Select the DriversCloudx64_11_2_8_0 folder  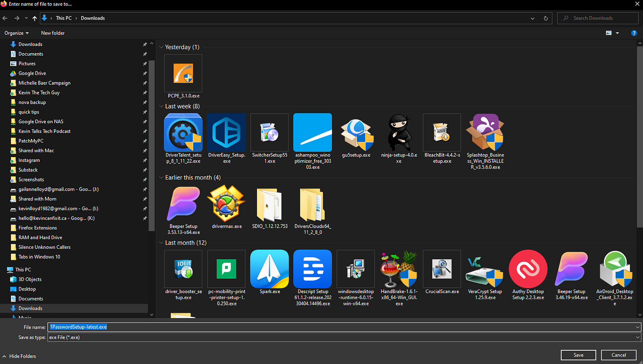[x=313, y=205]
